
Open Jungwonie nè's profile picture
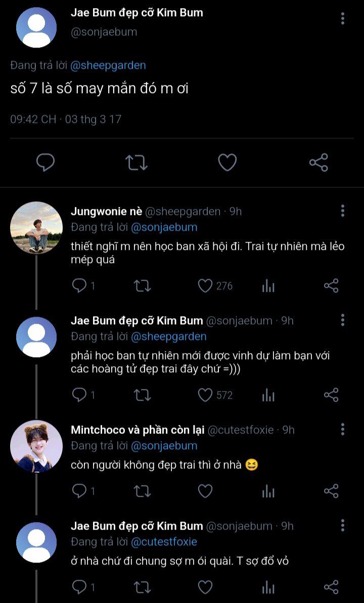click(x=36, y=228)
